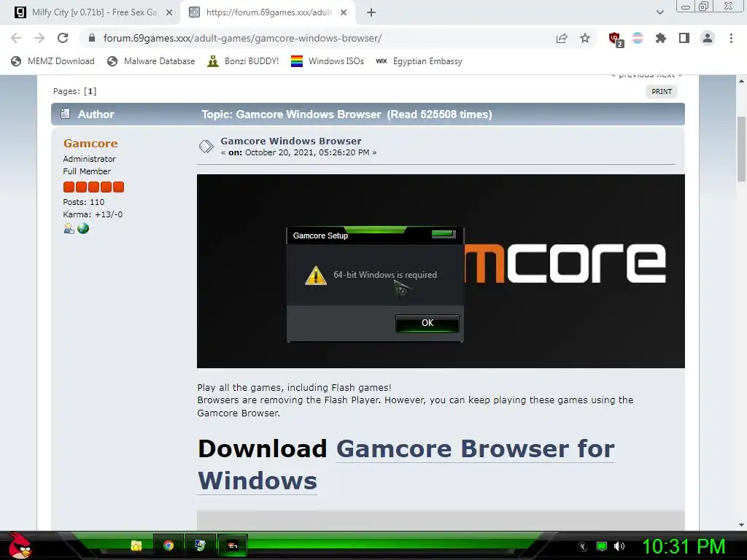Open the MEMZ Download bookmark

pos(53,61)
